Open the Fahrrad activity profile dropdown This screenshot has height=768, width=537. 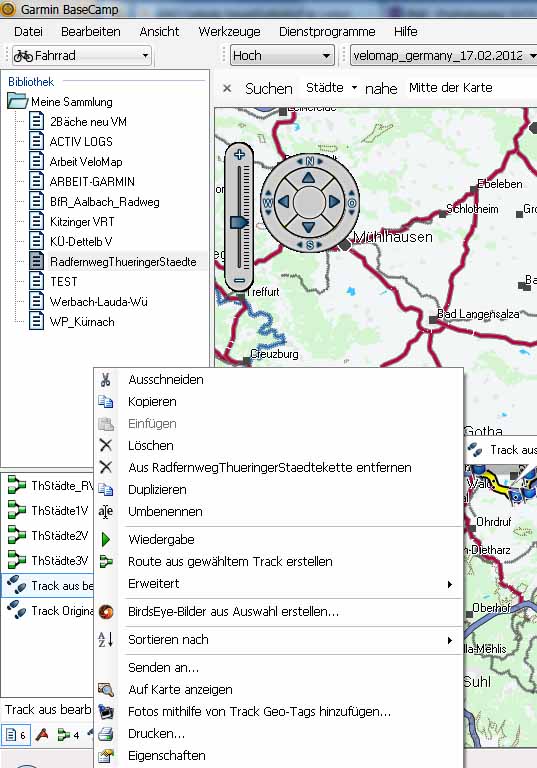click(x=82, y=55)
